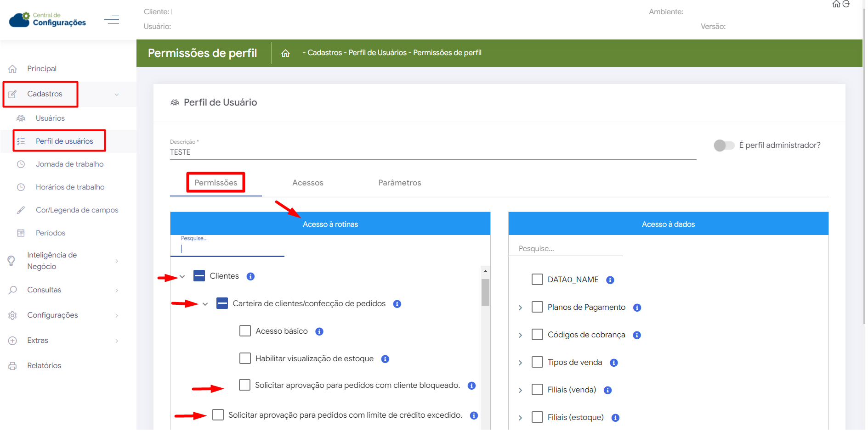Click the logout icon at top right

point(846,4)
